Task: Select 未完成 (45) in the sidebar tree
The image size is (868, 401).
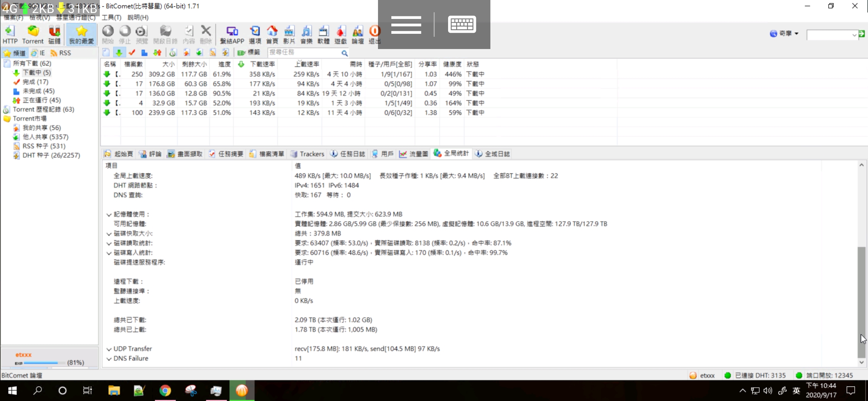Action: click(38, 91)
